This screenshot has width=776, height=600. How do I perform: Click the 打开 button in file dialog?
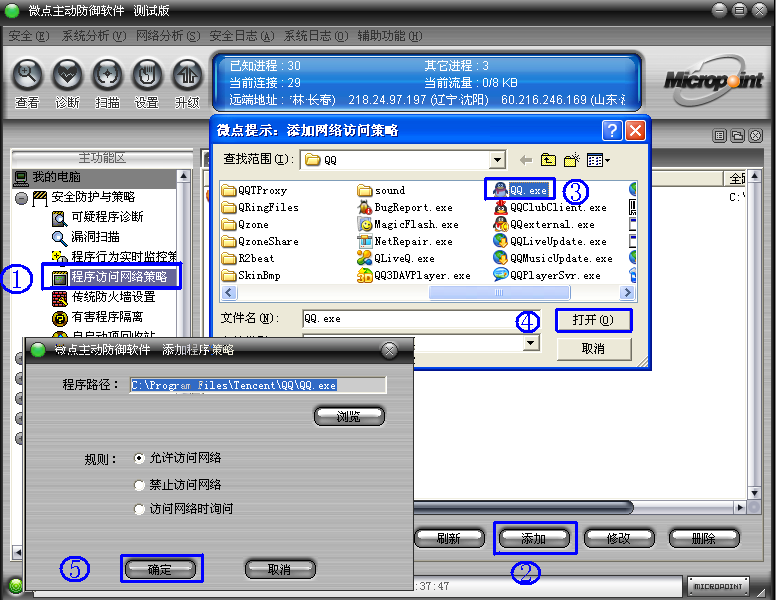click(x=593, y=320)
